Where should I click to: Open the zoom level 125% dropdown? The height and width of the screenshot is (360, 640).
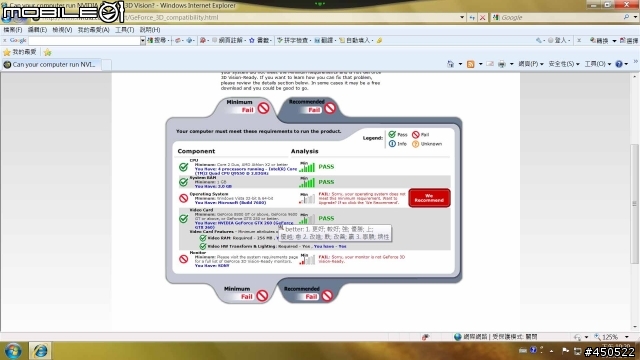click(627, 337)
